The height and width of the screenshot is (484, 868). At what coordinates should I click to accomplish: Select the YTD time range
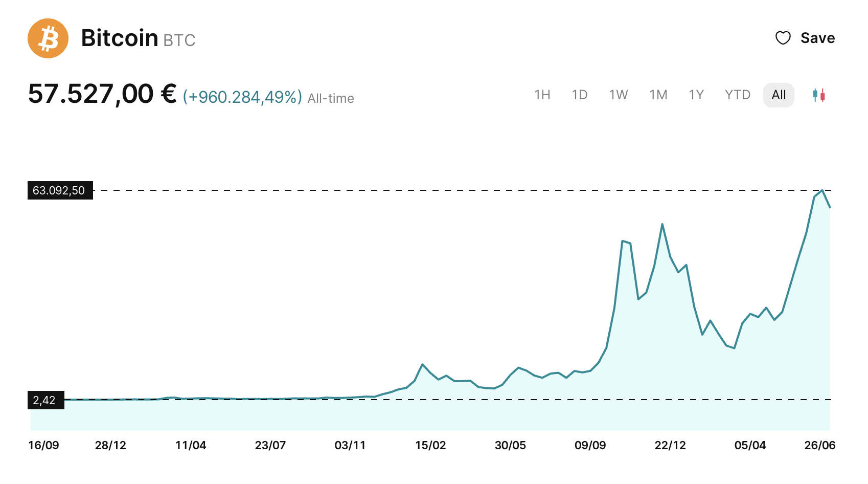click(x=738, y=95)
